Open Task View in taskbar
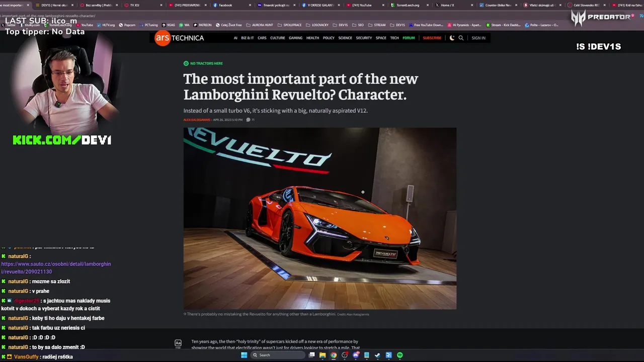Viewport: 644px width, 362px height. coord(312,355)
